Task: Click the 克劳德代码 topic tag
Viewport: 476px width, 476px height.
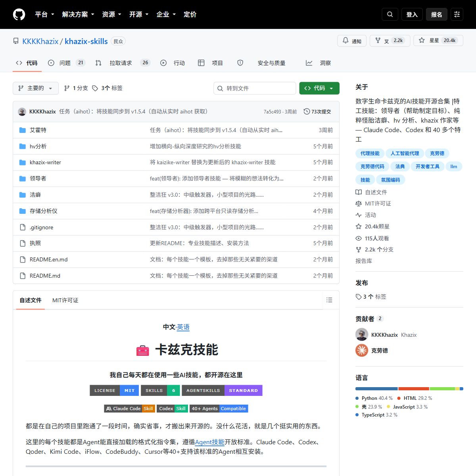Action: [372, 167]
